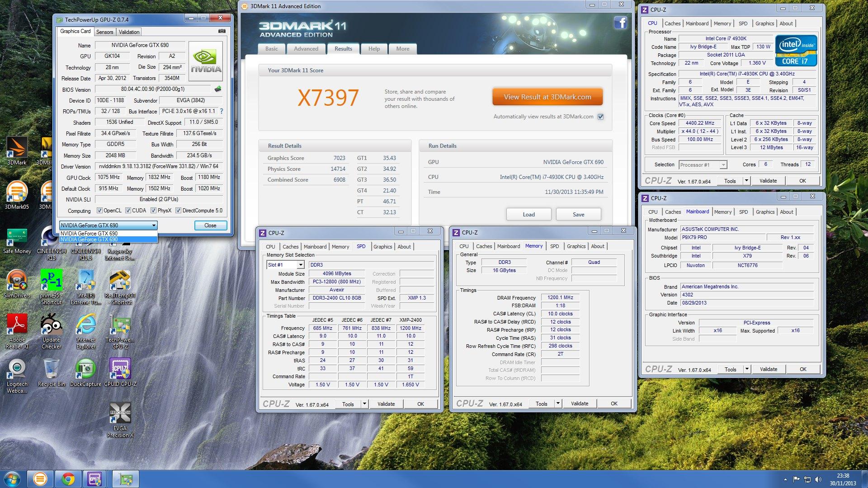Open the Recycle Bin

coord(51,372)
